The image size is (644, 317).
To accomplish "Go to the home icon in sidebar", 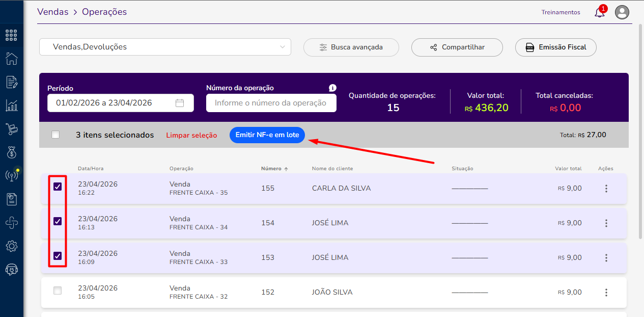I will click(x=11, y=59).
